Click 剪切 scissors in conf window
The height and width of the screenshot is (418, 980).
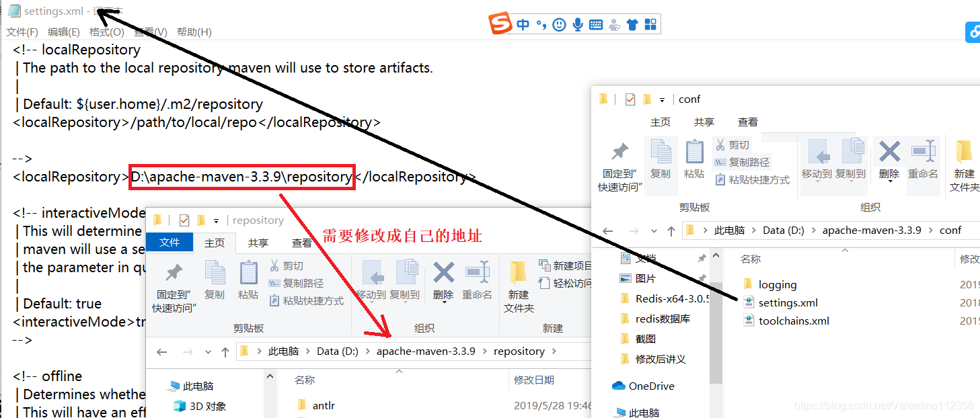(732, 144)
